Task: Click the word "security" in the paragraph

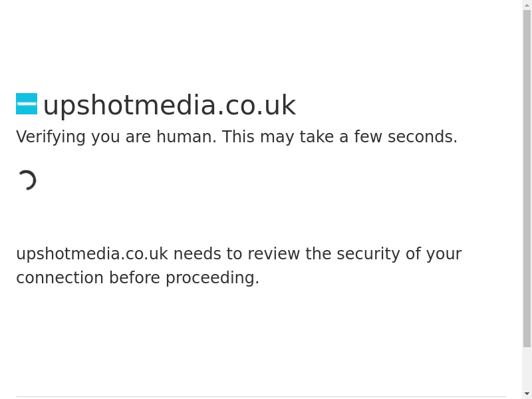Action: pyautogui.click(x=368, y=254)
